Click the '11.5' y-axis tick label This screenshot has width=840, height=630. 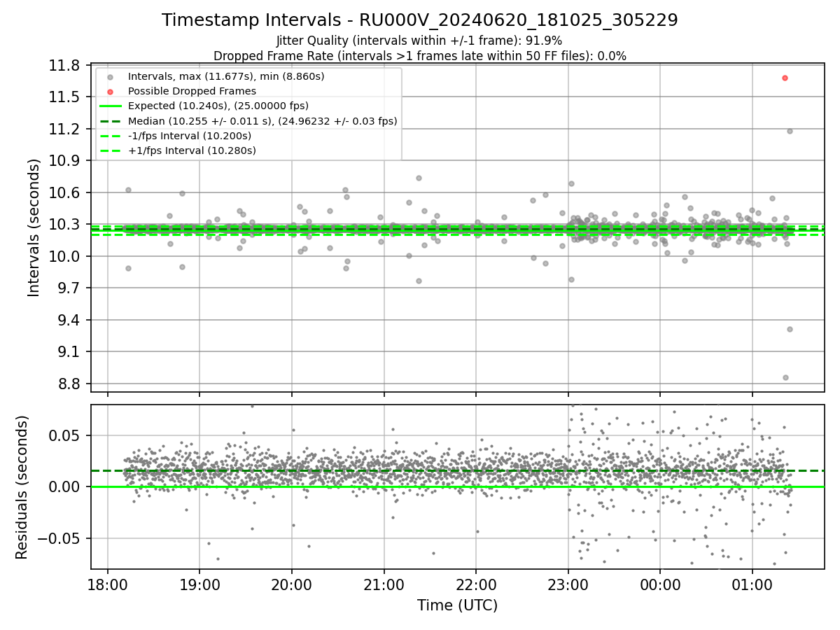(64, 97)
